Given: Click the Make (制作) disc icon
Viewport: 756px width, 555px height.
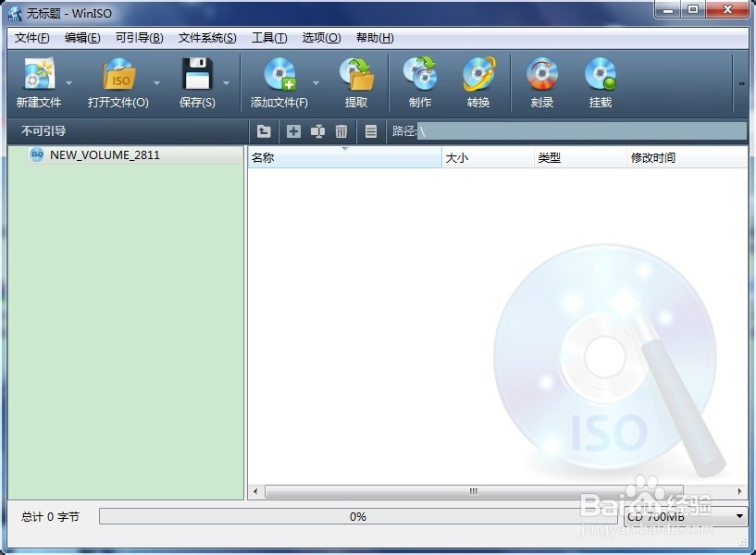Looking at the screenshot, I should [420, 74].
